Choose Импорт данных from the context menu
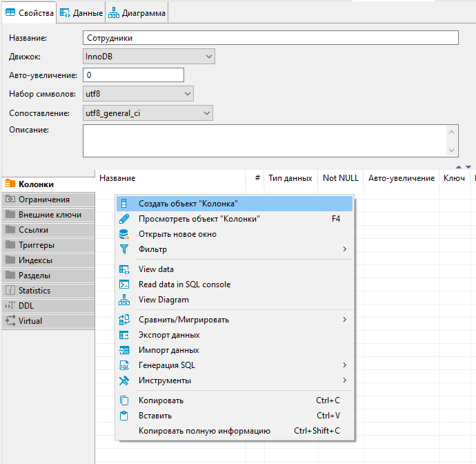Viewport: 476px width, 464px height. pyautogui.click(x=168, y=350)
